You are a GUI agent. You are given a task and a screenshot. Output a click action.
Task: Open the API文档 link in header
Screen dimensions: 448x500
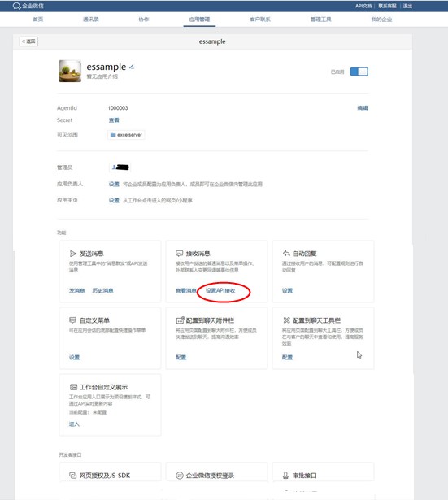pos(363,6)
